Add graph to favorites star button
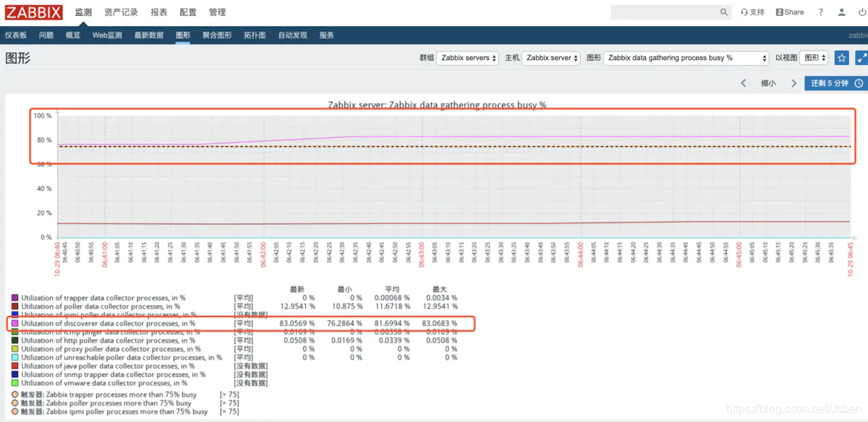This screenshot has width=868, height=422. [842, 58]
